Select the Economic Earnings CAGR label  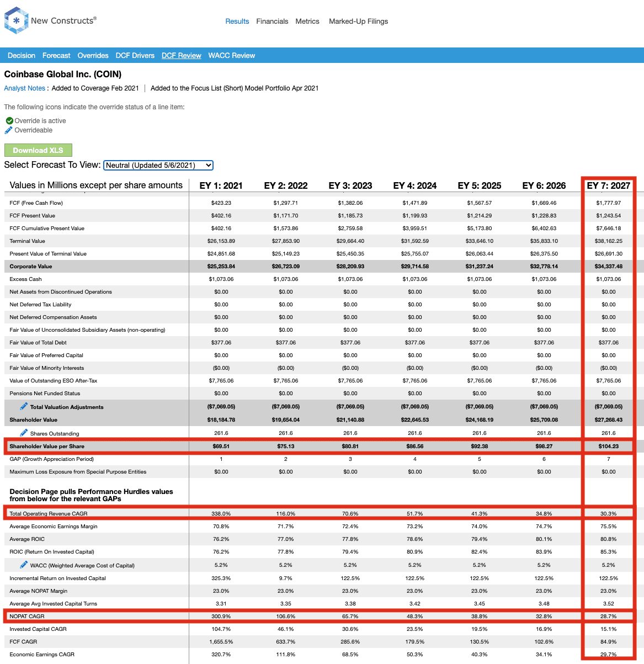click(x=42, y=655)
